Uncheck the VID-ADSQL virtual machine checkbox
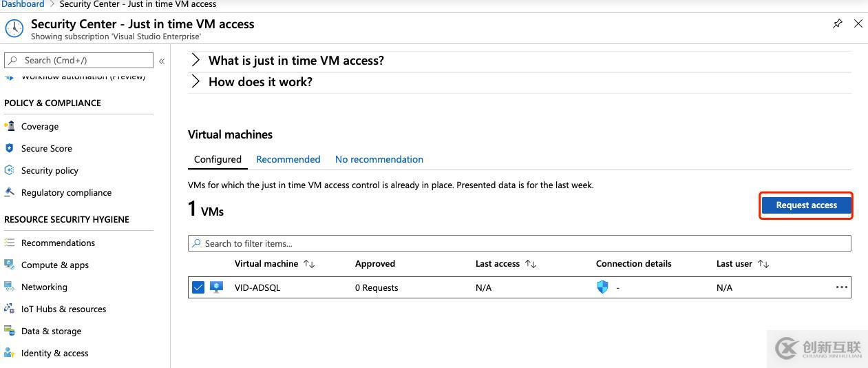The image size is (868, 368). pyautogui.click(x=198, y=287)
